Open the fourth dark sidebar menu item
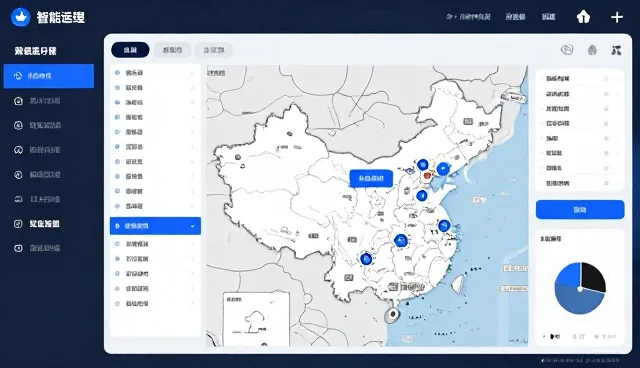 pyautogui.click(x=45, y=150)
